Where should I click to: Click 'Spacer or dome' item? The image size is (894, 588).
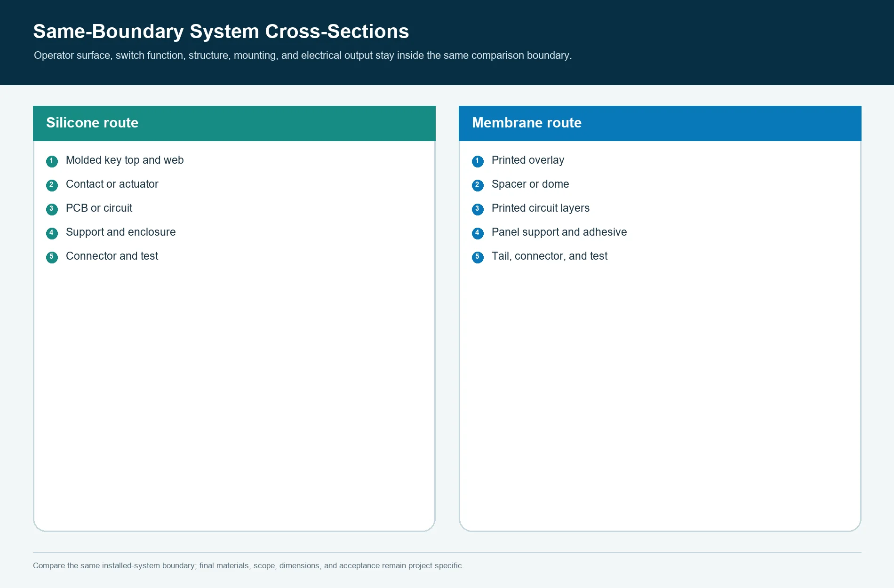[x=530, y=184]
